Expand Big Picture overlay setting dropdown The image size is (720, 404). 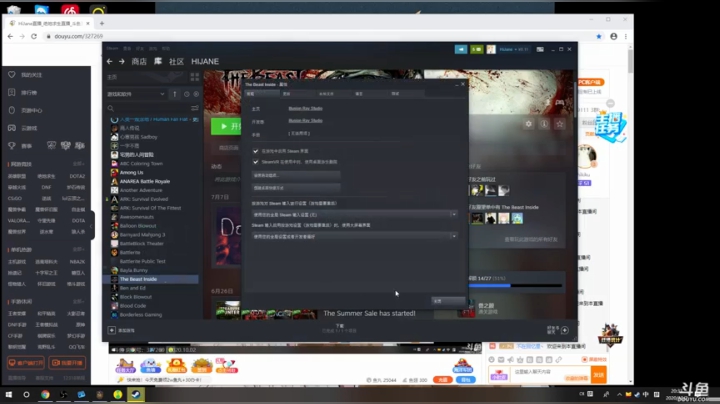[354, 236]
